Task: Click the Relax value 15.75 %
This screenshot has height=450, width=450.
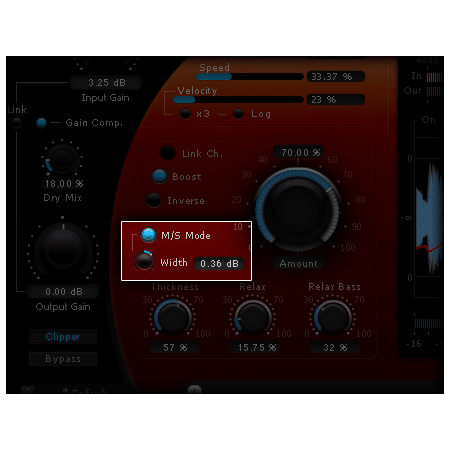Action: click(x=255, y=347)
